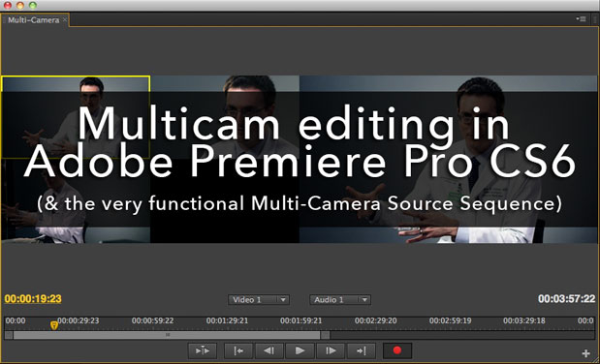Open the Multi-Camera panel menu icon
600x364 pixels.
[581, 18]
